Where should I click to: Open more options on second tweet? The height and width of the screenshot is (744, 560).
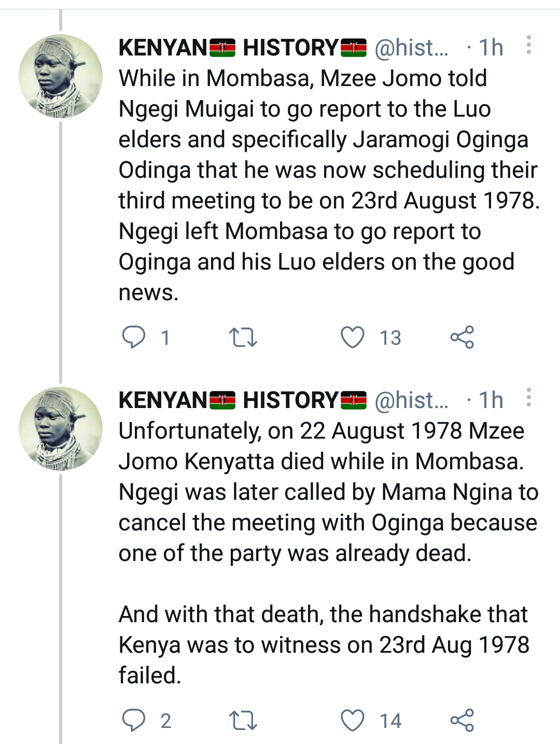528,398
